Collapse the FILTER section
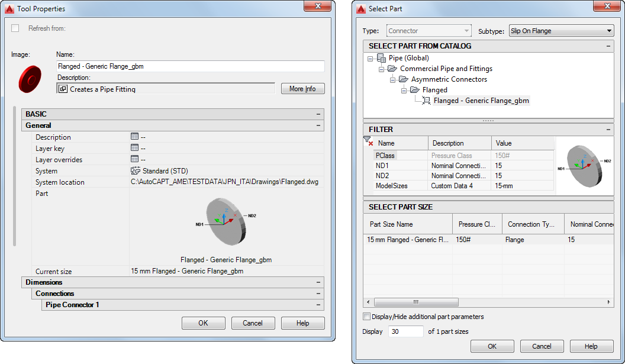The image size is (625, 364). coord(608,129)
